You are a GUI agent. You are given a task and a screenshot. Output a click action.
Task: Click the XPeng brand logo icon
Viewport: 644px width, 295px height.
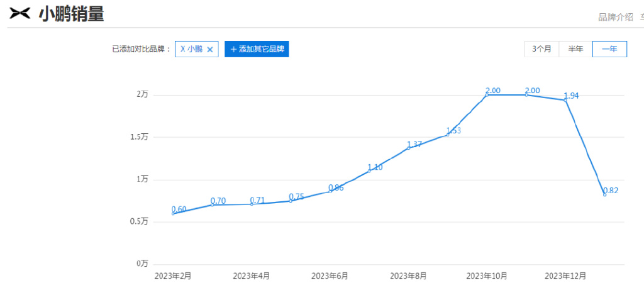point(20,14)
